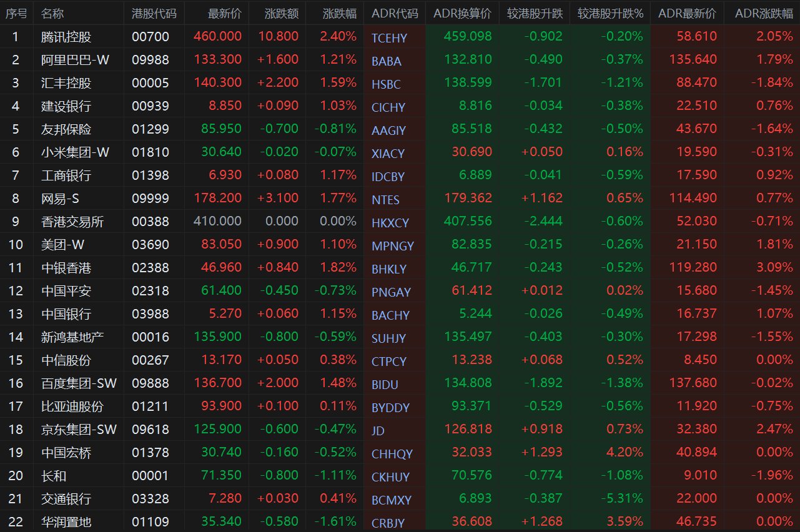The image size is (800, 532).
Task: Click the 4.20% premium value for 中国宏桥
Action: (625, 453)
